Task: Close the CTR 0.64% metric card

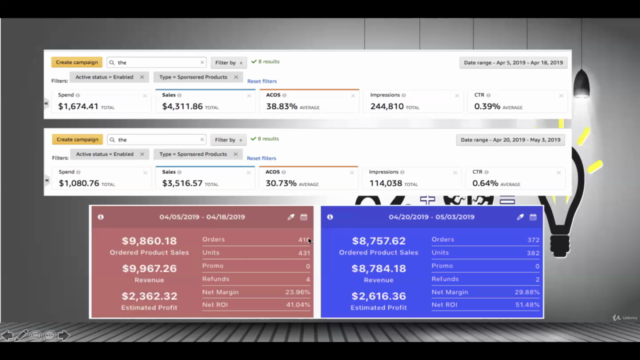Action: (x=559, y=173)
